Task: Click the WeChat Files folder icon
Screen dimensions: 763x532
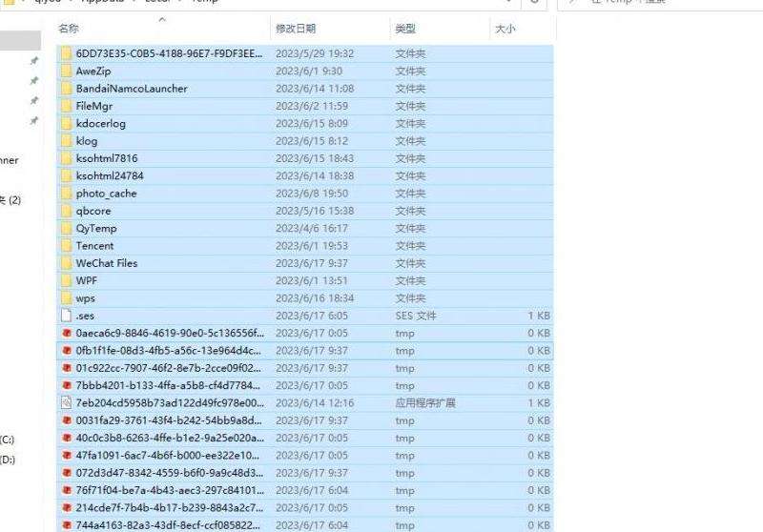Action: tap(66, 263)
